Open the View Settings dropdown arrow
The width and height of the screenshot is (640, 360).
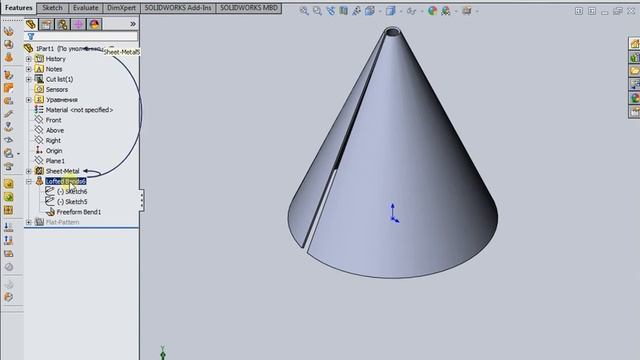(477, 11)
